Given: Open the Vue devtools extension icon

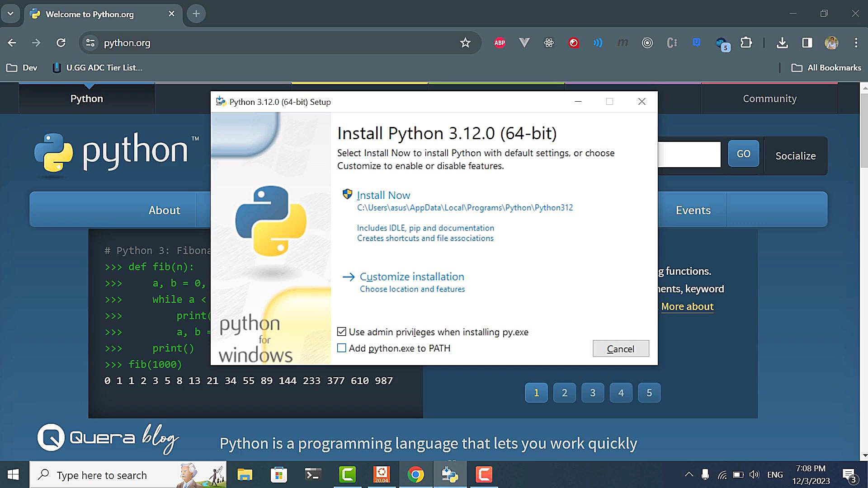Looking at the screenshot, I should pos(524,43).
